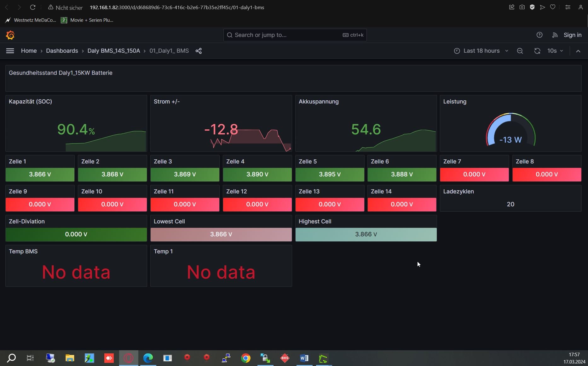Reload the page in the browser
The image size is (588, 366).
[33, 7]
